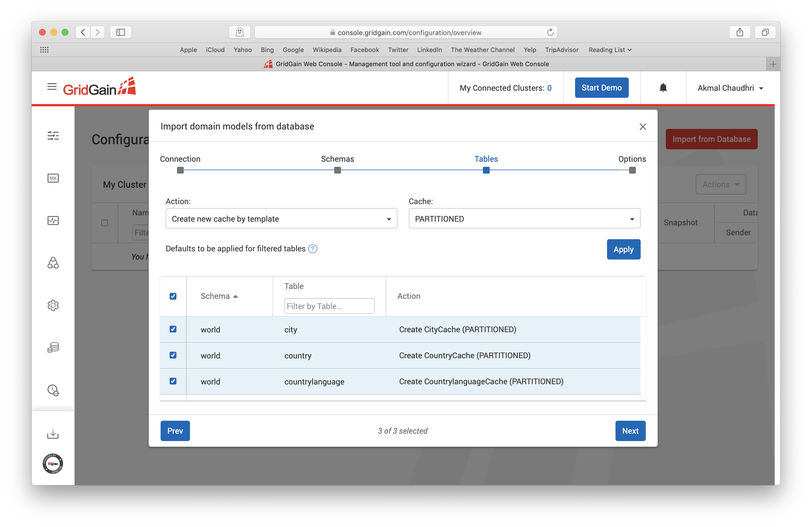
Task: Click the GridGain logo home icon
Action: click(100, 87)
